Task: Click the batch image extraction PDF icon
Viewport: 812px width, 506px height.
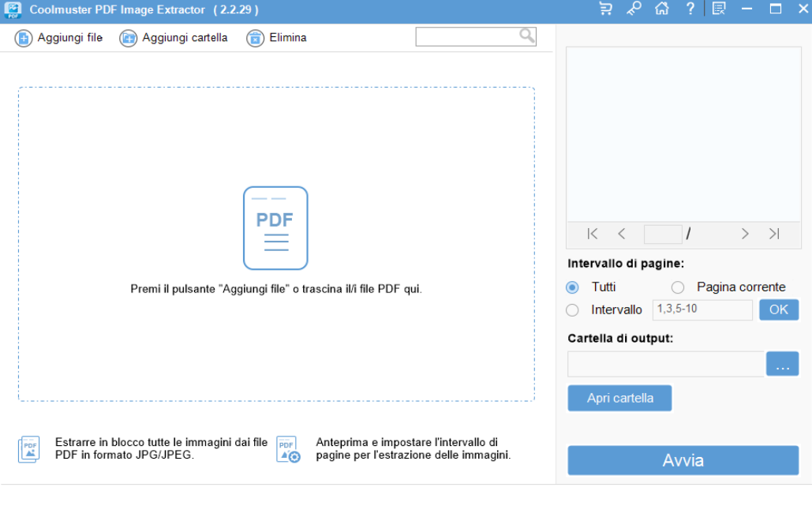Action: coord(29,449)
